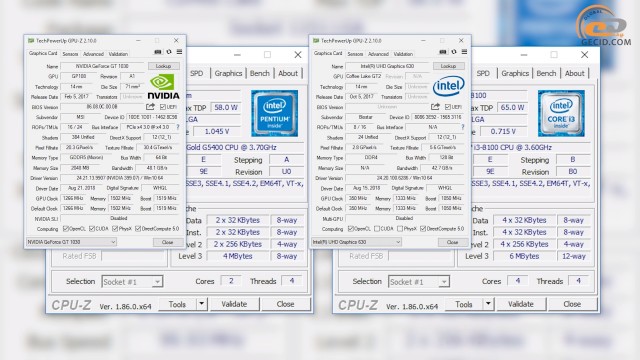Open NVIDIA GeForce GT 1030 GPU selector dropdown

(x=71, y=242)
